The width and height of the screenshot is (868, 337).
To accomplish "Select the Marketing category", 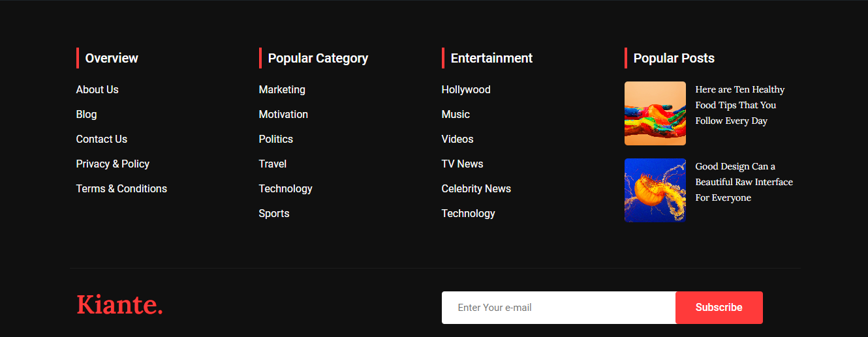I will 282,90.
